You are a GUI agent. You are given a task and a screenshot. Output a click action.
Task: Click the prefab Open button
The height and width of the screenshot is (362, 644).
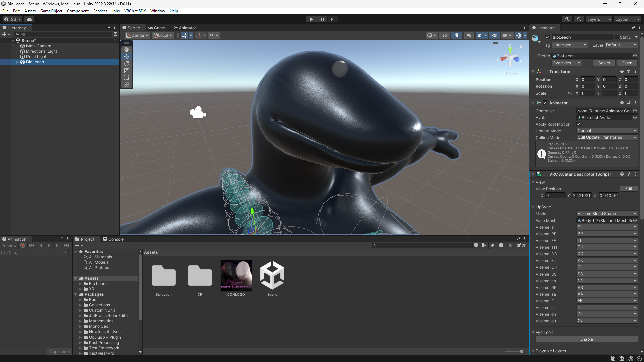627,63
